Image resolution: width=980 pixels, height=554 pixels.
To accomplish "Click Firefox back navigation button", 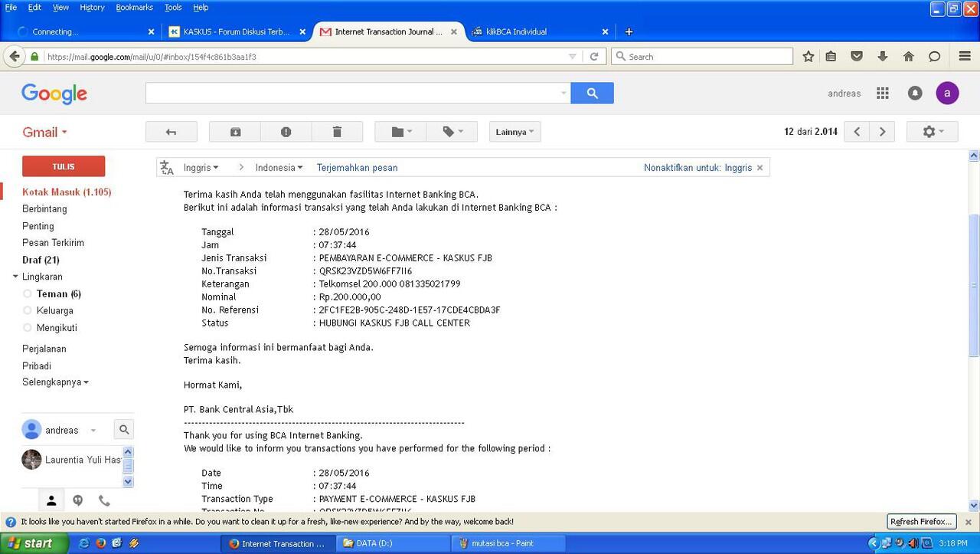I will pyautogui.click(x=14, y=57).
